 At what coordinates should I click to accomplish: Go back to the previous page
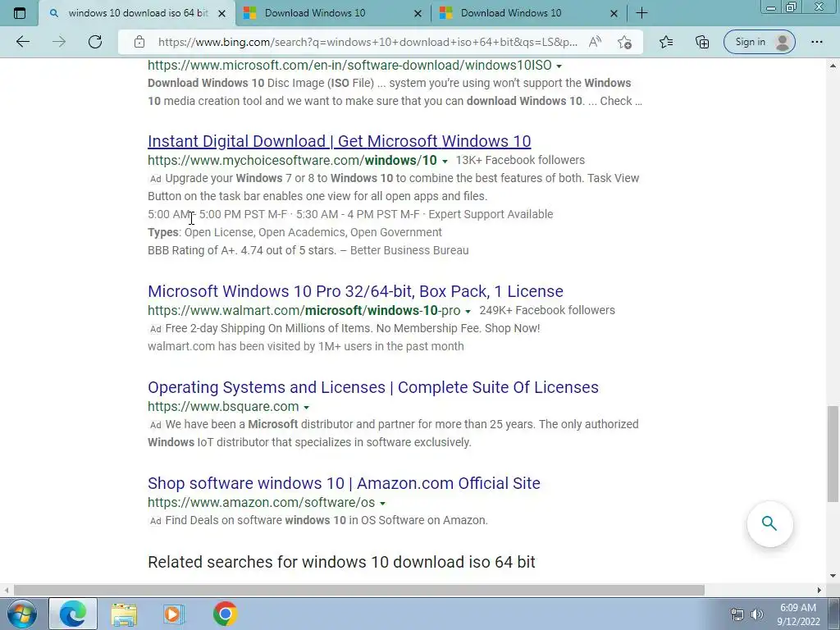pyautogui.click(x=22, y=42)
